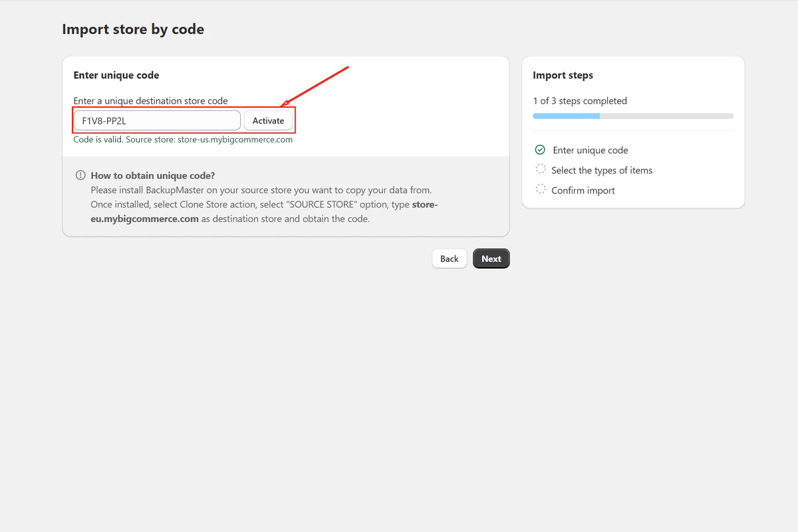Screen dimensions: 798x532
Task: Click the green checkmark next to Enter unique code
Action: tap(540, 150)
